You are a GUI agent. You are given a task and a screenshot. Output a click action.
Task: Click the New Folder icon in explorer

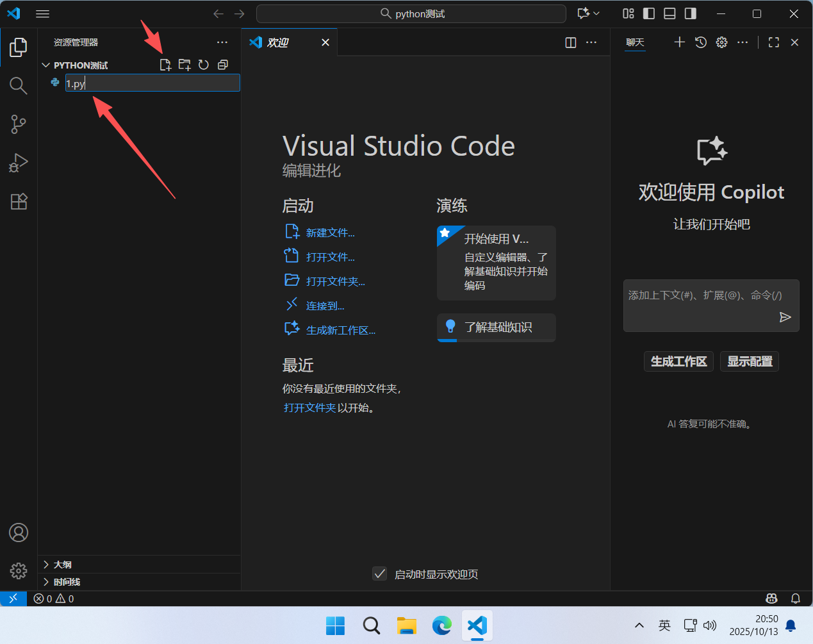click(185, 65)
